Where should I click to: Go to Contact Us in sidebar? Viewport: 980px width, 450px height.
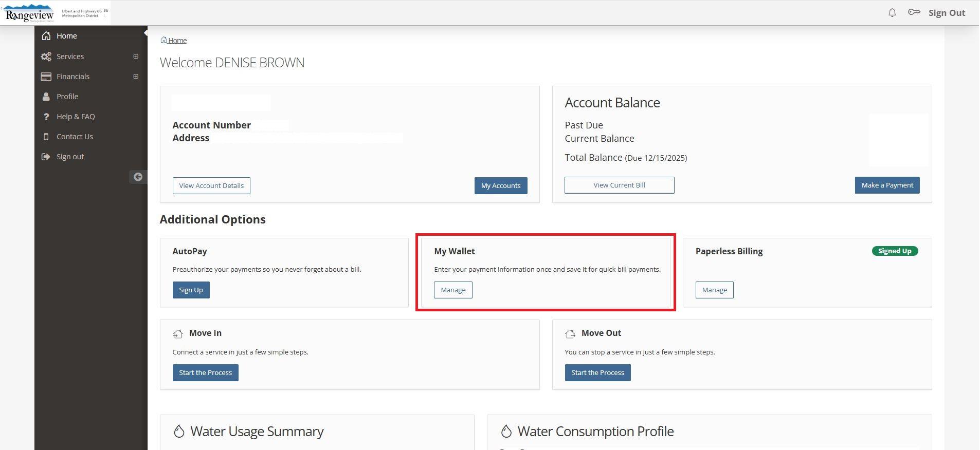[75, 137]
